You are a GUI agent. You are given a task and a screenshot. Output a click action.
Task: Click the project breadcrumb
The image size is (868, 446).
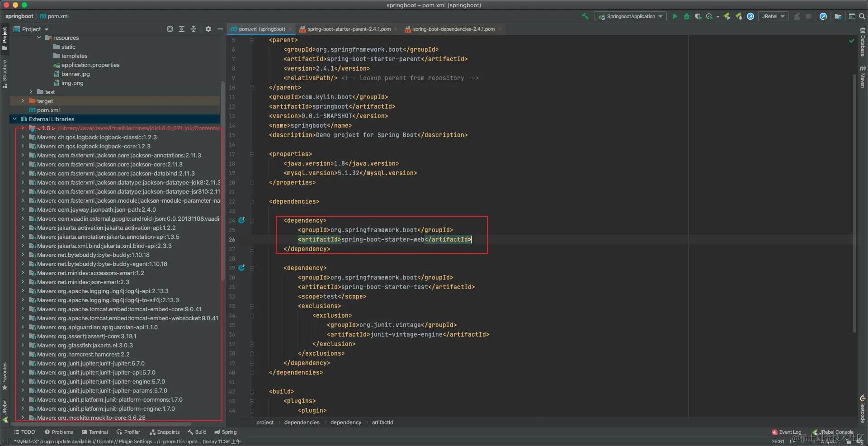[265, 422]
